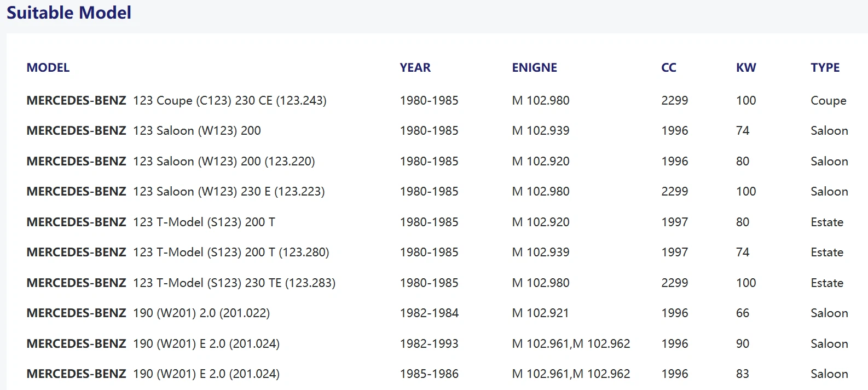This screenshot has height=390, width=868.
Task: Click engine code M 102.921
Action: 540,313
